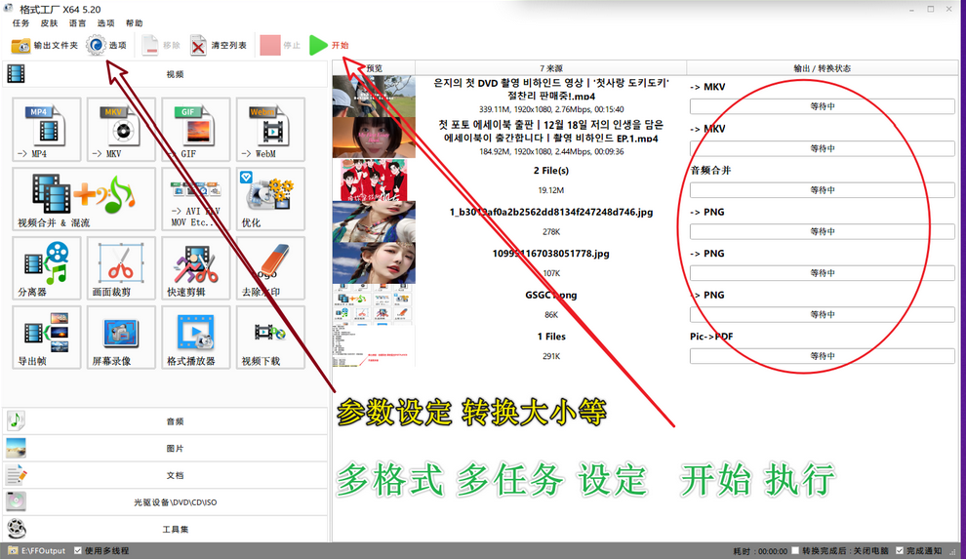Open the E:\FFOutput output folder path
This screenshot has width=966, height=560.
tap(37, 551)
